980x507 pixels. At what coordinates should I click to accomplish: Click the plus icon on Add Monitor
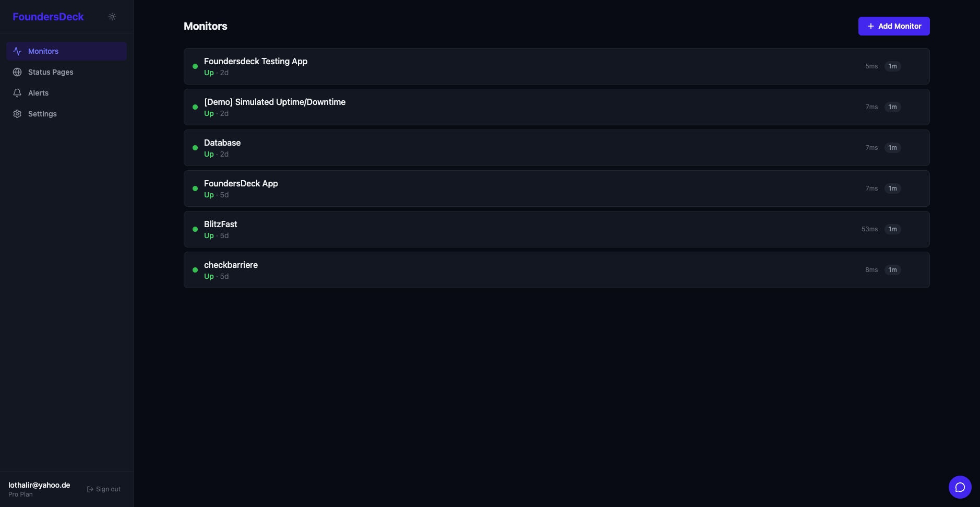[x=870, y=26]
